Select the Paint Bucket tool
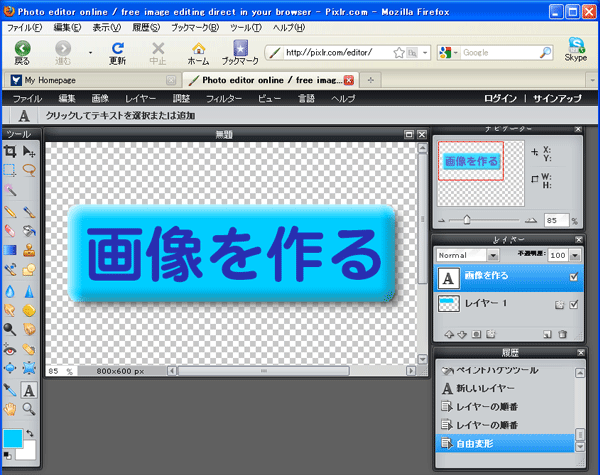 point(29,231)
